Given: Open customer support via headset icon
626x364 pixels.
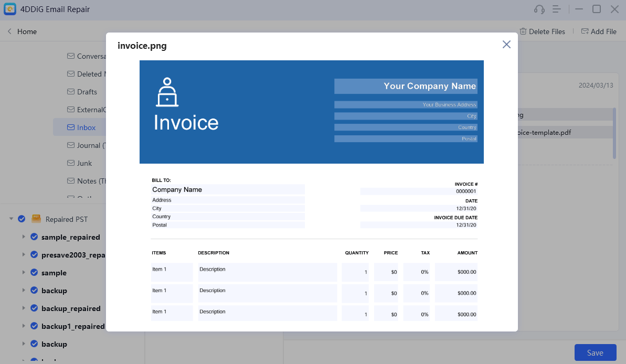Looking at the screenshot, I should pos(539,9).
